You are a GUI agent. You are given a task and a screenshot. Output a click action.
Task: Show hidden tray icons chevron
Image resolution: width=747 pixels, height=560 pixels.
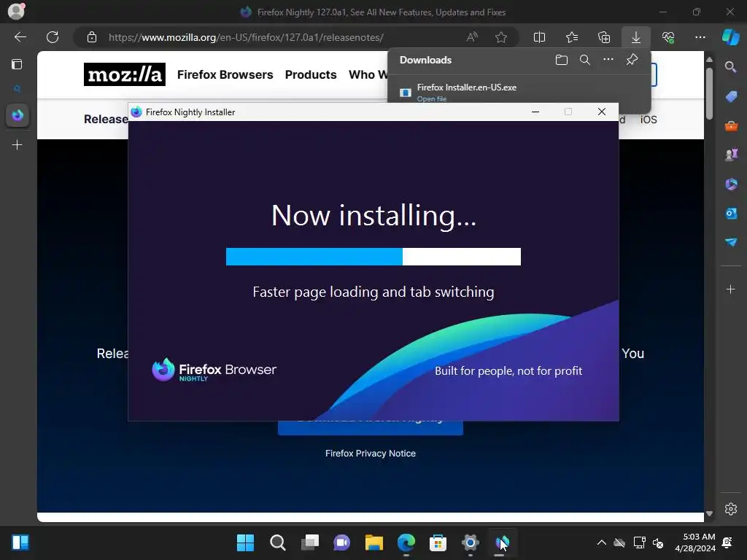point(602,542)
